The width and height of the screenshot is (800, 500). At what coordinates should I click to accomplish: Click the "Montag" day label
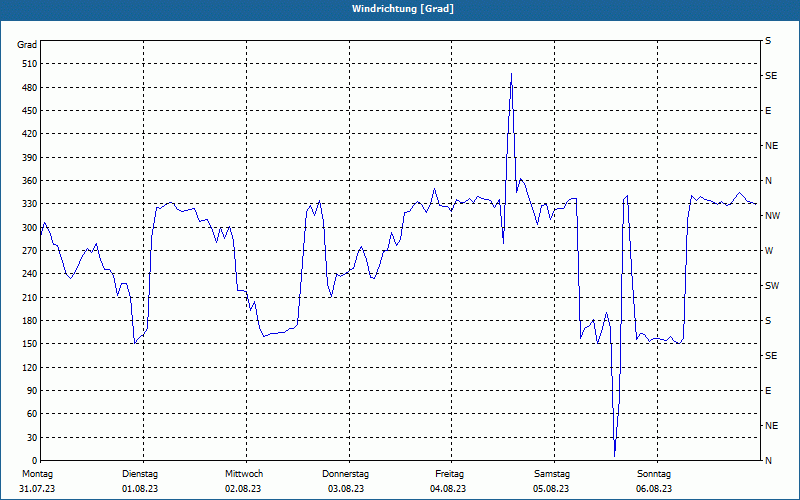click(37, 474)
